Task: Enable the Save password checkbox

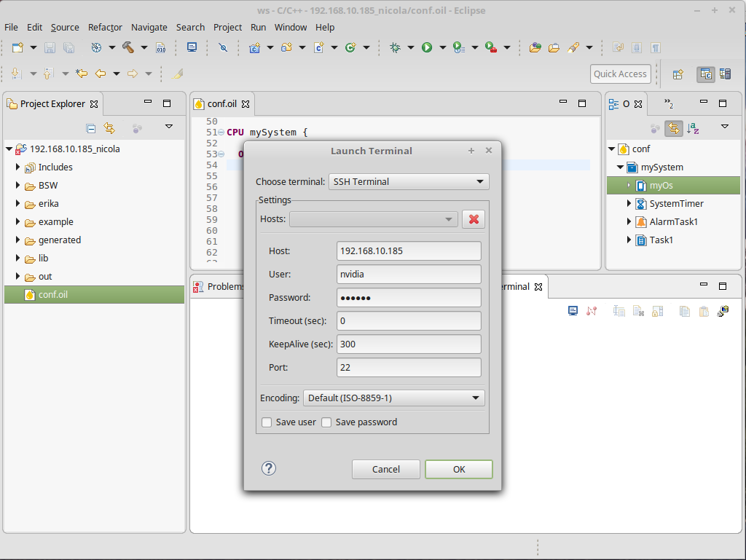Action: 326,422
